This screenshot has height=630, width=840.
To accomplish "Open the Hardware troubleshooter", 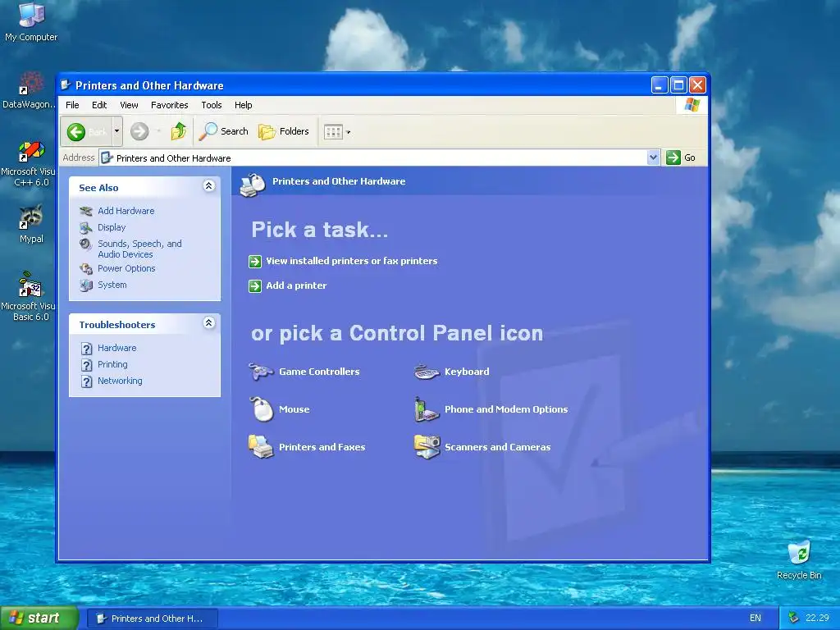I will (116, 348).
